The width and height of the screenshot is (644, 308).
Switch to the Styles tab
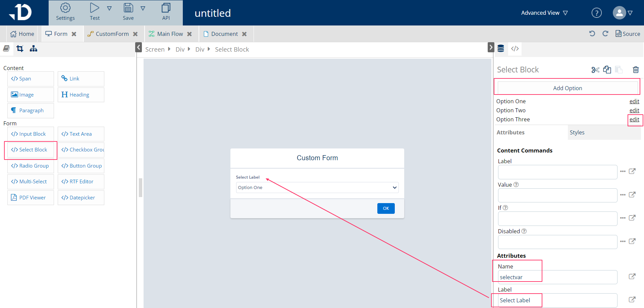tap(577, 132)
